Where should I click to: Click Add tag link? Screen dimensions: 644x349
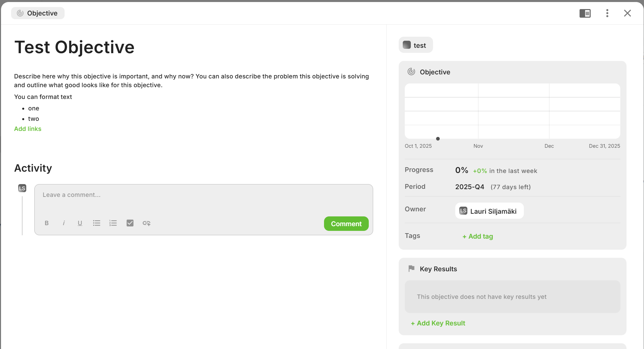(478, 236)
